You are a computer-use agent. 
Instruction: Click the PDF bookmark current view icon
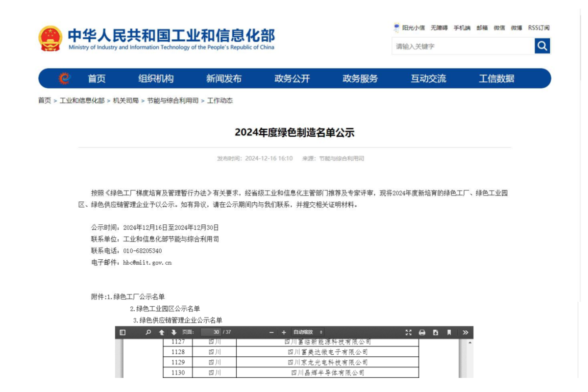click(449, 332)
